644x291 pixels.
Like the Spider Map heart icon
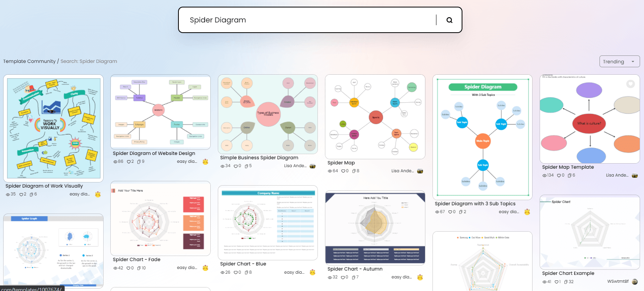[x=343, y=171]
